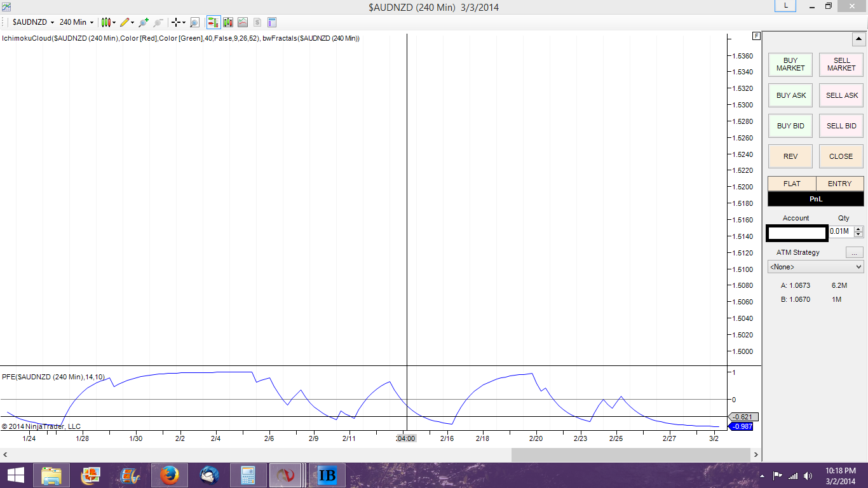Click the horizontal scrollbar right arrow
The width and height of the screenshot is (868, 488).
[756, 455]
